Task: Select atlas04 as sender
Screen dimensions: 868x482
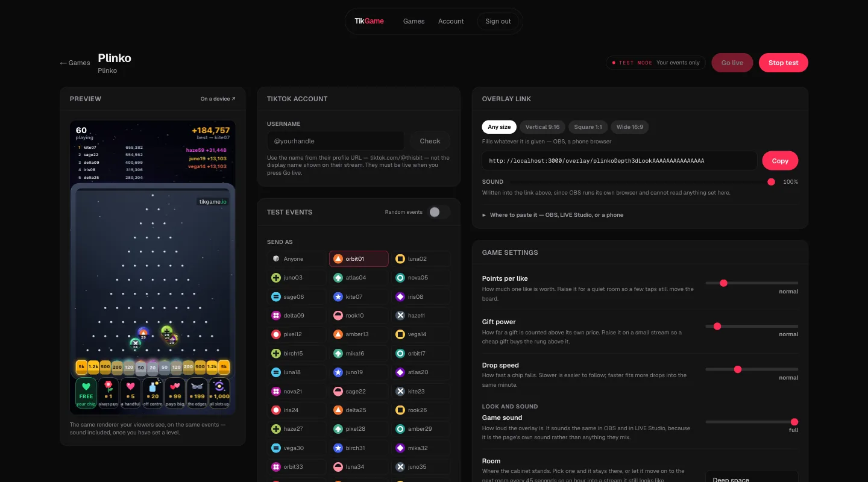Action: coord(359,278)
